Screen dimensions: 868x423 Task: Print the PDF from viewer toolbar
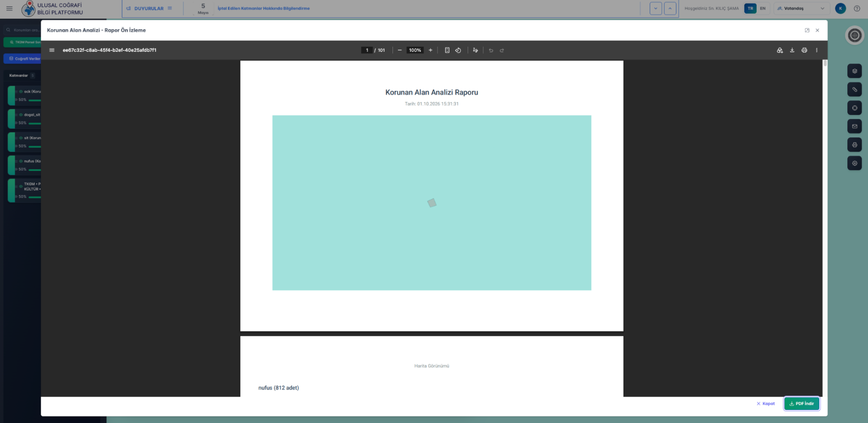point(804,50)
